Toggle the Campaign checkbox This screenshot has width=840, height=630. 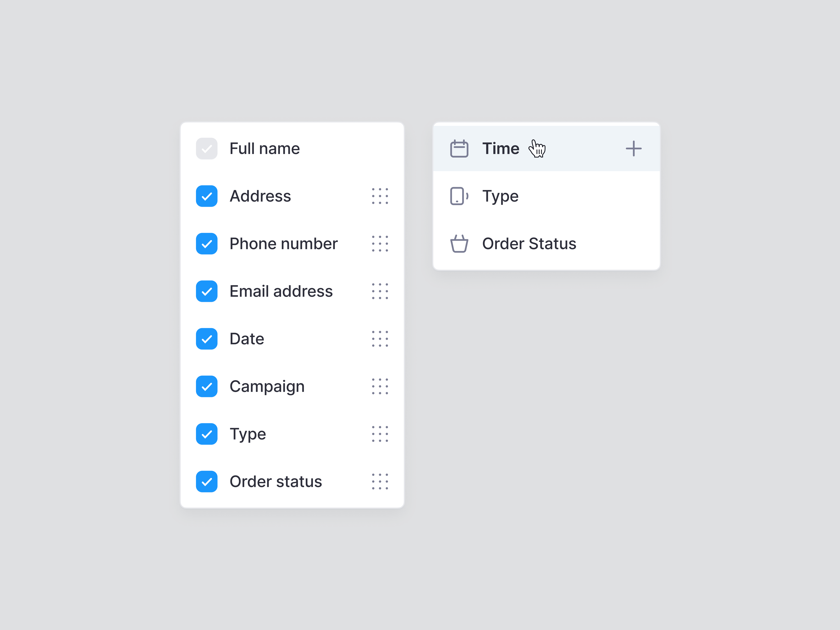click(206, 386)
